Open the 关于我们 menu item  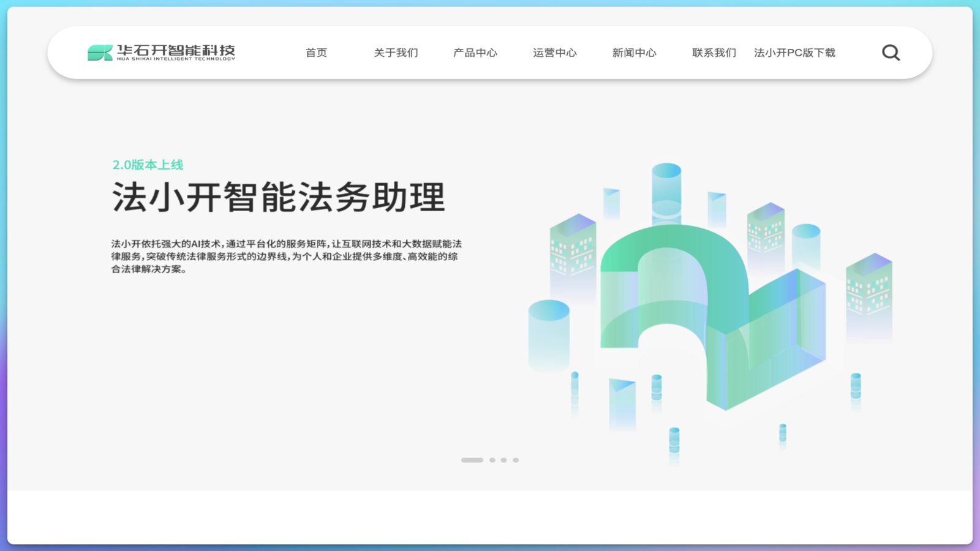[x=395, y=53]
